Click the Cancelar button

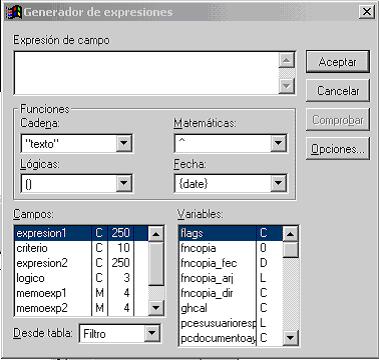click(x=338, y=91)
